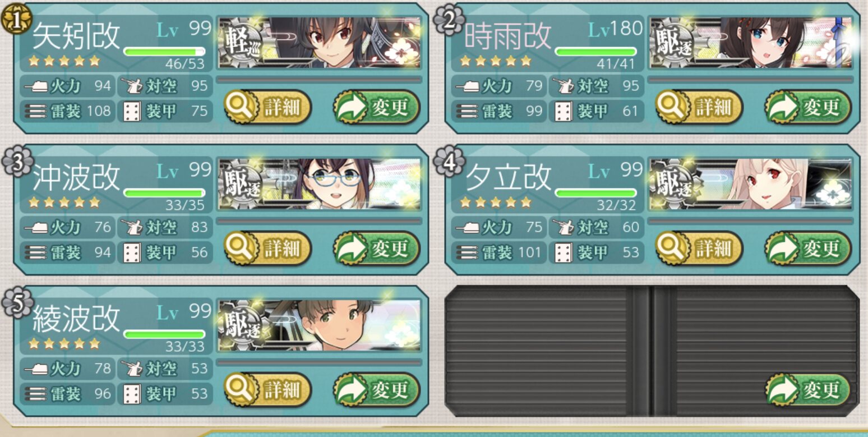Open 詳細 for 夕立改

699,248
